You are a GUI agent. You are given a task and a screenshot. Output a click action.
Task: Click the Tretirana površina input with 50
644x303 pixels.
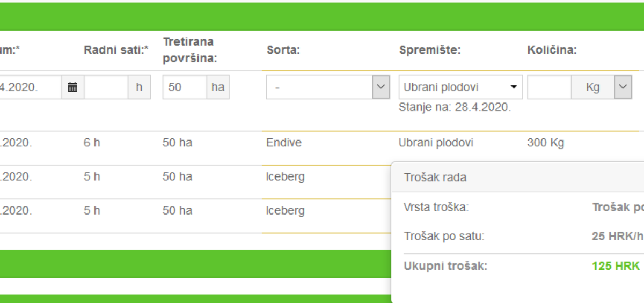click(x=185, y=87)
